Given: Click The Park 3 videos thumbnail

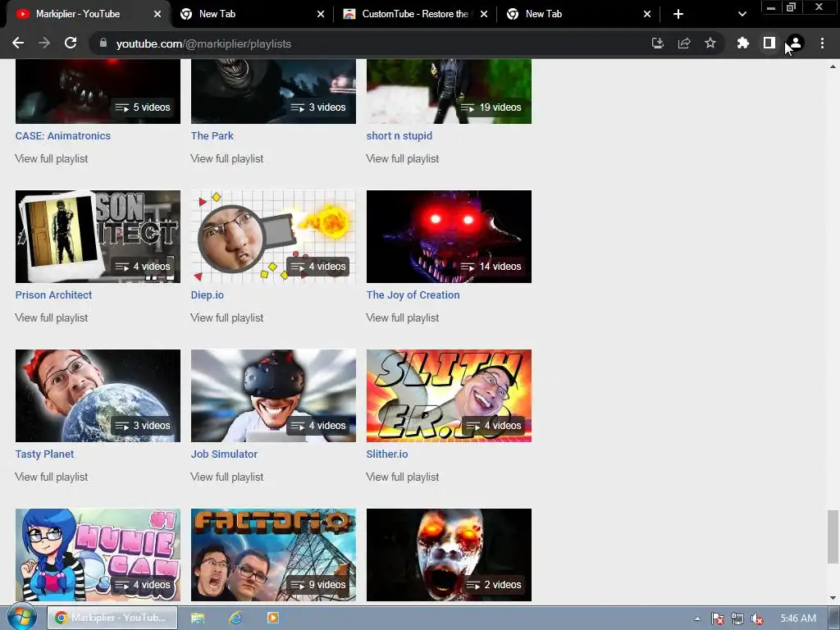Looking at the screenshot, I should (273, 91).
